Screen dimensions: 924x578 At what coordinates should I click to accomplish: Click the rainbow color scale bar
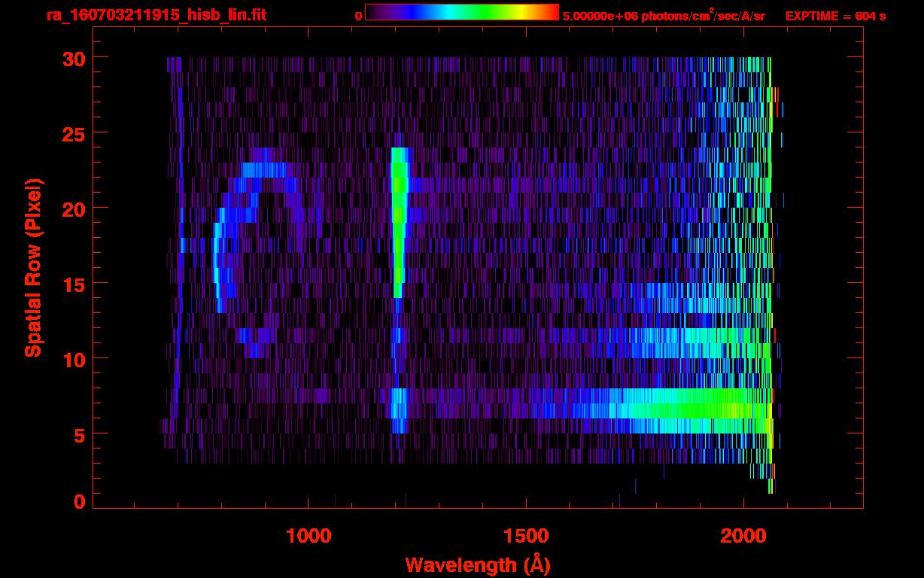click(462, 12)
